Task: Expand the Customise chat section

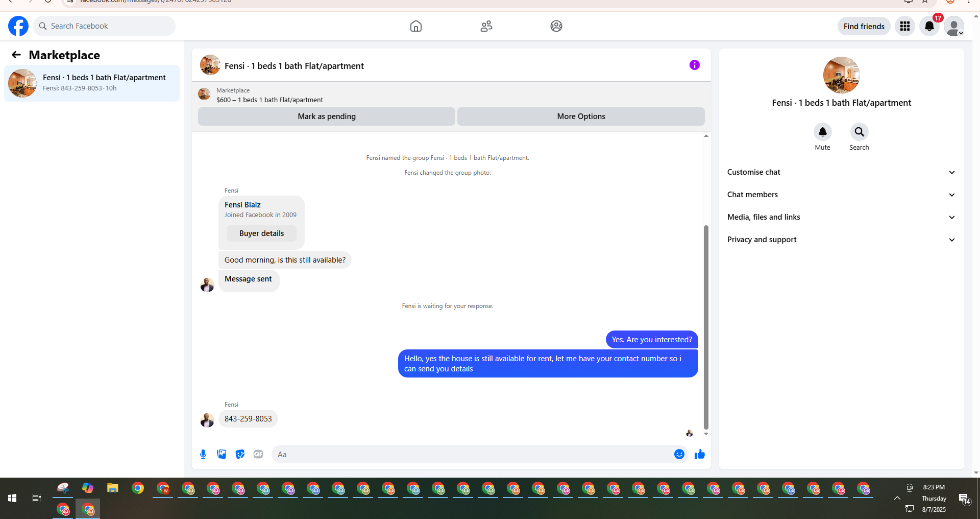Action: [x=841, y=172]
